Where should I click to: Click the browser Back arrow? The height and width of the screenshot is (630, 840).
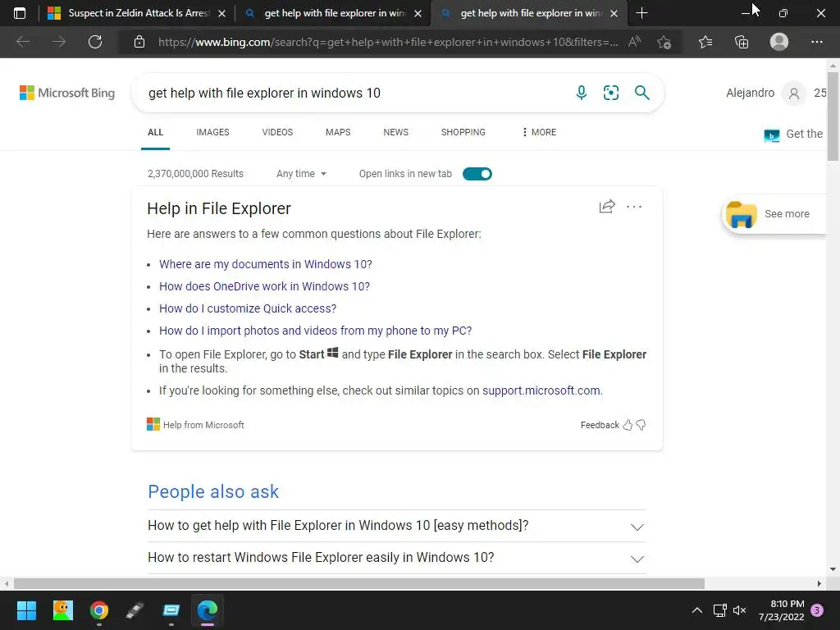click(22, 42)
